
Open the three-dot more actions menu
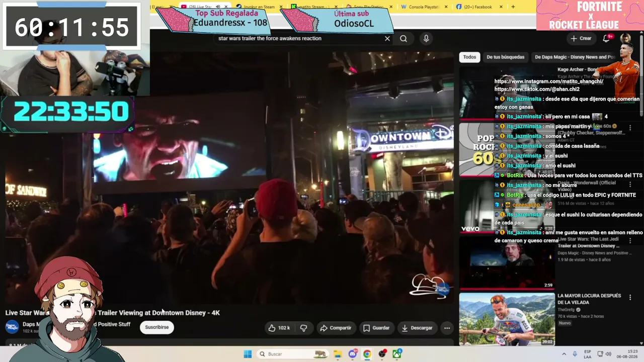tap(447, 328)
